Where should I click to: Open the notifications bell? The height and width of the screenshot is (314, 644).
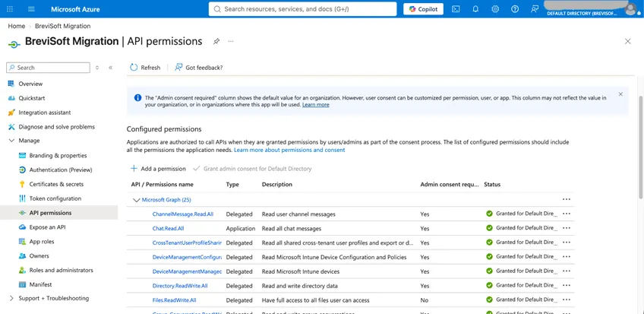point(475,9)
